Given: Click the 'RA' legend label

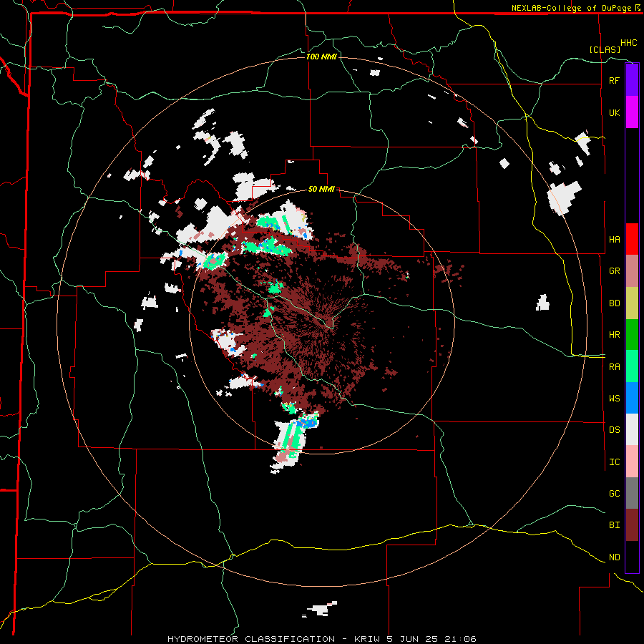Looking at the screenshot, I should coord(614,367).
